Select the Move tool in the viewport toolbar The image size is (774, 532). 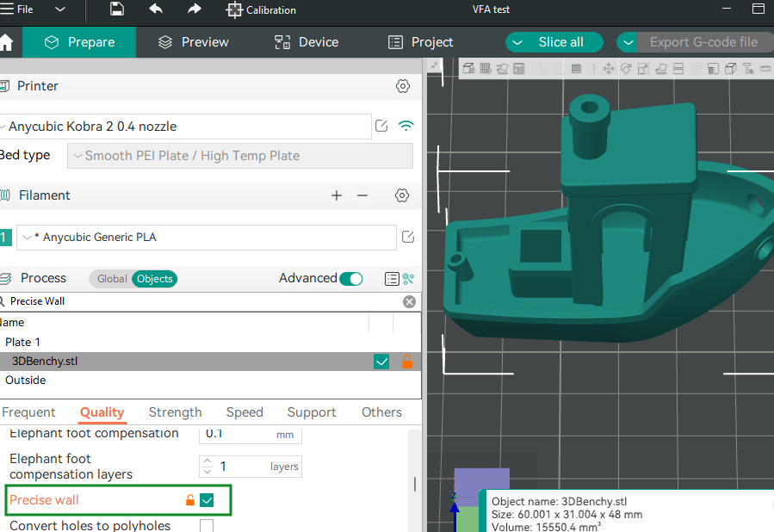point(609,68)
